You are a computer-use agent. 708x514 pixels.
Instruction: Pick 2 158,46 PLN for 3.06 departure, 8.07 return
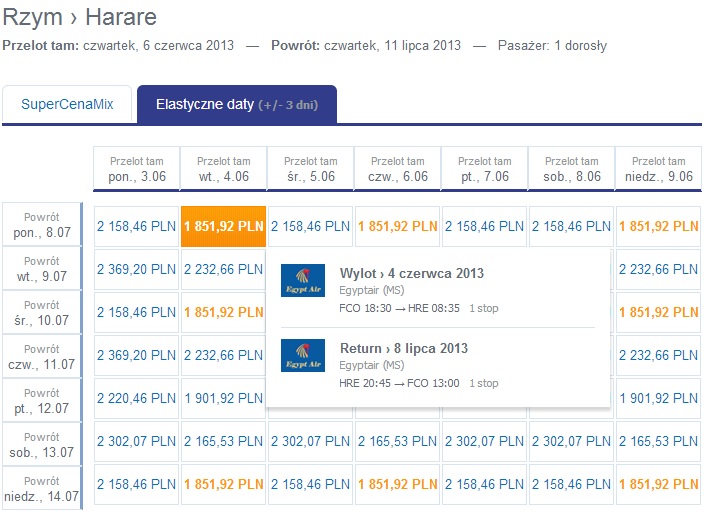click(136, 226)
